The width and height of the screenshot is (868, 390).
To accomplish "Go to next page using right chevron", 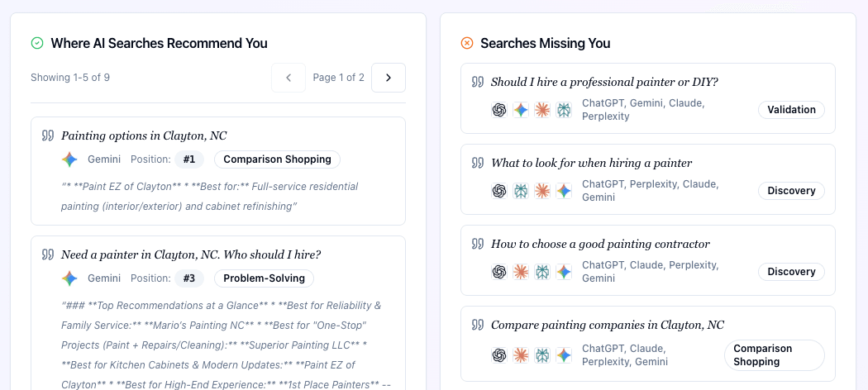I will tap(389, 78).
